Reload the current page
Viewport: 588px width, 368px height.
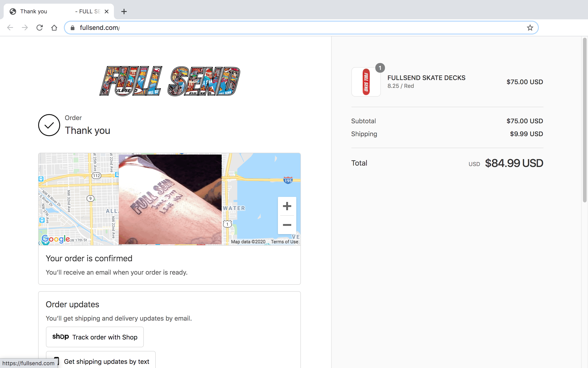pyautogui.click(x=40, y=28)
